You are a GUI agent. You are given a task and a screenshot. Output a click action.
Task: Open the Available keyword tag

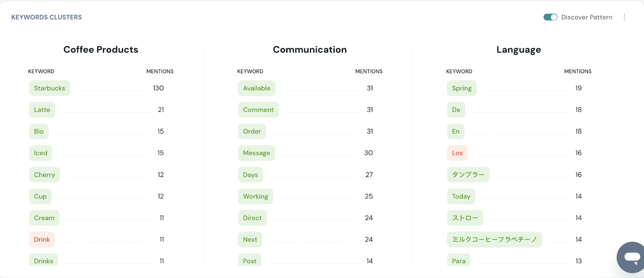point(256,88)
